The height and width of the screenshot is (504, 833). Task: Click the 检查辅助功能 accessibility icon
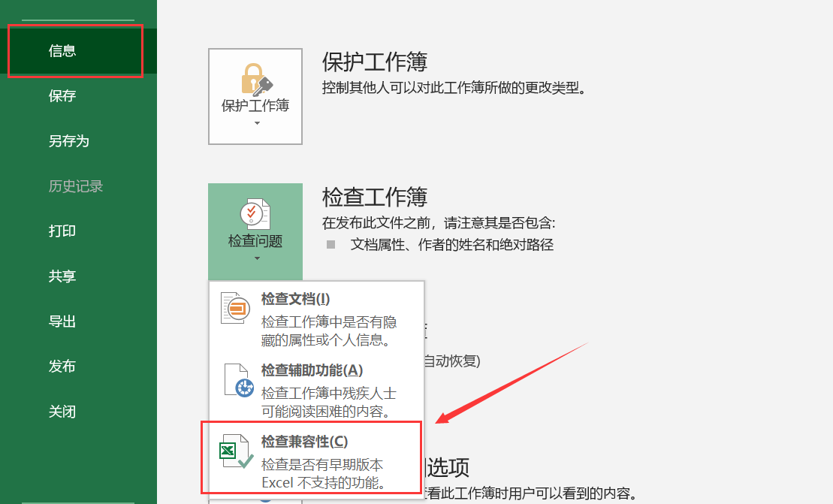(x=239, y=380)
